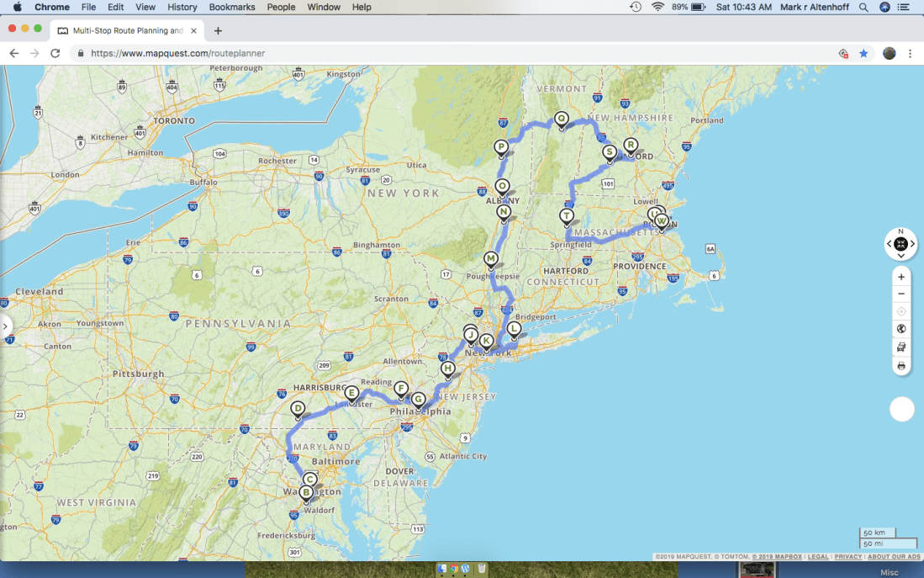Expand the collapsed left route panel
Image resolution: width=924 pixels, height=578 pixels.
pyautogui.click(x=6, y=326)
